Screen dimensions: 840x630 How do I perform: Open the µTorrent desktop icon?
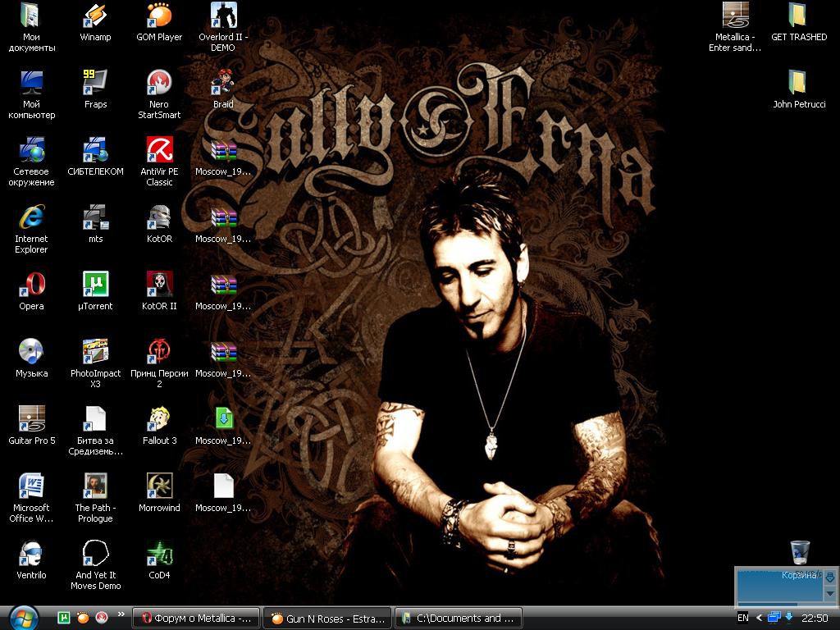point(95,285)
